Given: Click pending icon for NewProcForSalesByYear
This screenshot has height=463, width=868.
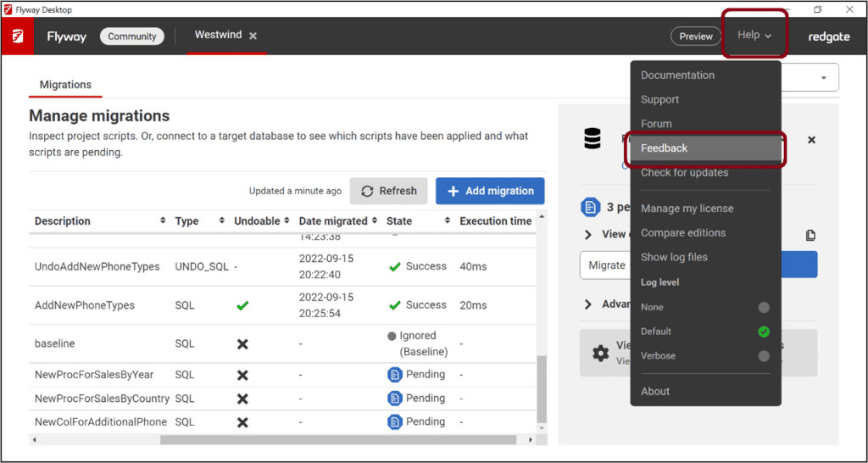Looking at the screenshot, I should (394, 374).
